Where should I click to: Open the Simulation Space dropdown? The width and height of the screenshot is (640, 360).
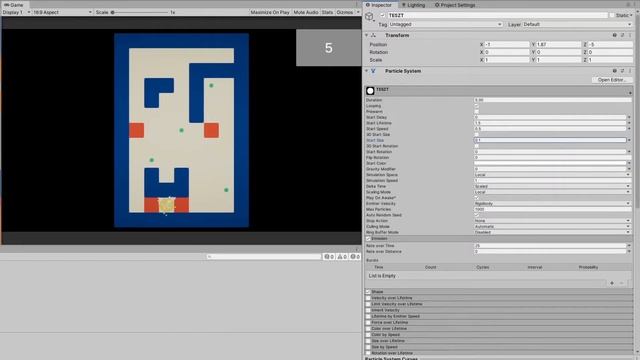point(553,175)
